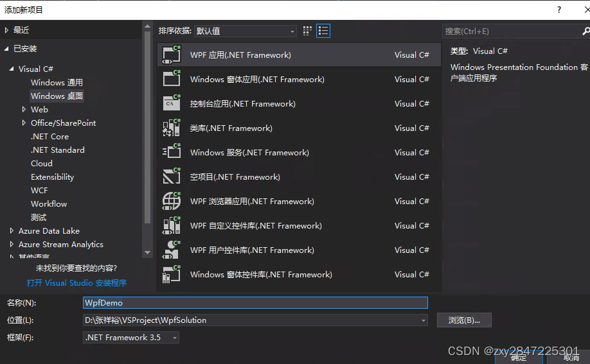The width and height of the screenshot is (590, 364).
Task: Select the Windows 窗体控件库 template icon
Action: pyautogui.click(x=172, y=275)
